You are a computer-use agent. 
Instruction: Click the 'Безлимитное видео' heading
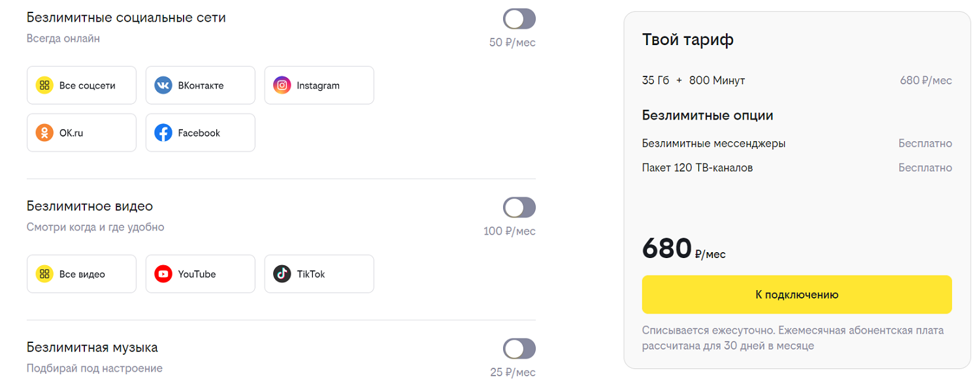[90, 206]
